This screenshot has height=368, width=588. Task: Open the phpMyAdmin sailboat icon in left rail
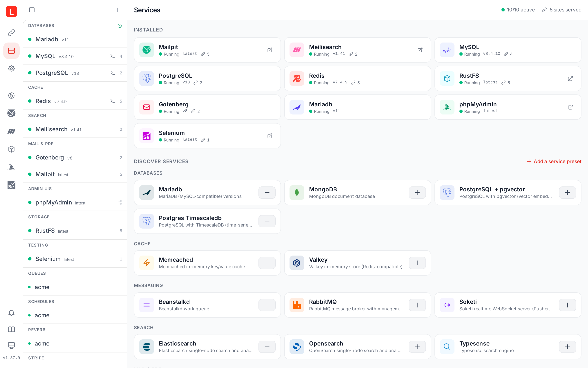click(x=11, y=167)
